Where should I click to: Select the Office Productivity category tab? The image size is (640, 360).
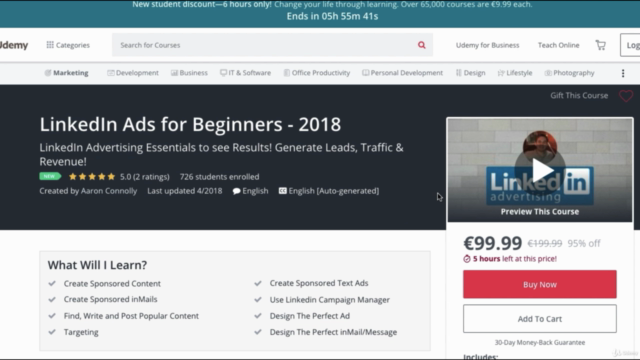317,73
